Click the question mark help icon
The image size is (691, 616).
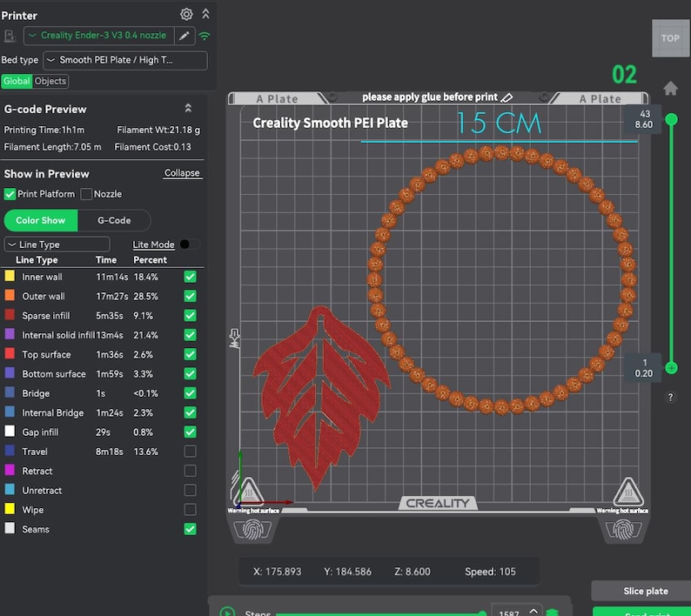pyautogui.click(x=670, y=398)
